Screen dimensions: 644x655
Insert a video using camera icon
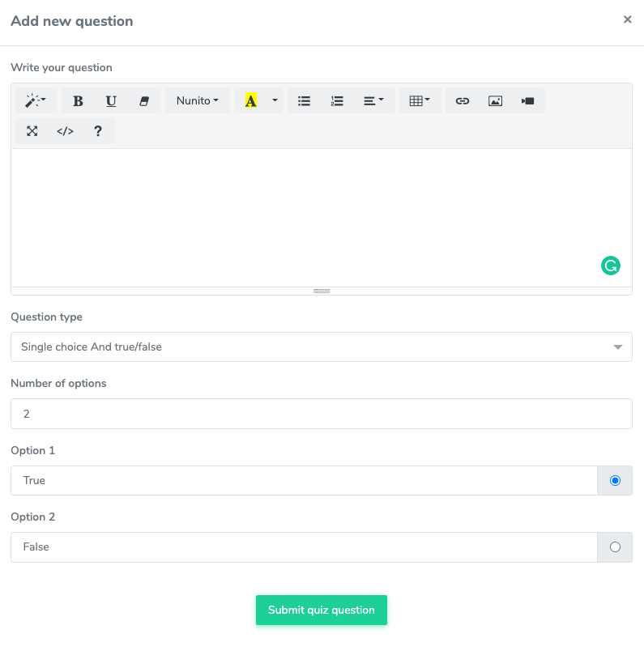(528, 101)
